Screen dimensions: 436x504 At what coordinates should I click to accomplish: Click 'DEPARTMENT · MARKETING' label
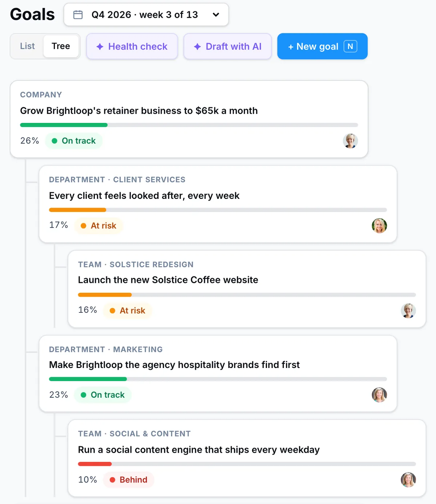point(106,349)
